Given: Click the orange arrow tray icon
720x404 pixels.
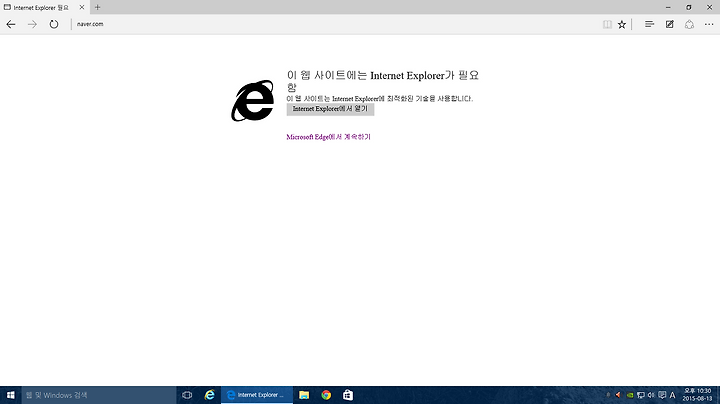Looking at the screenshot, I should point(619,395).
